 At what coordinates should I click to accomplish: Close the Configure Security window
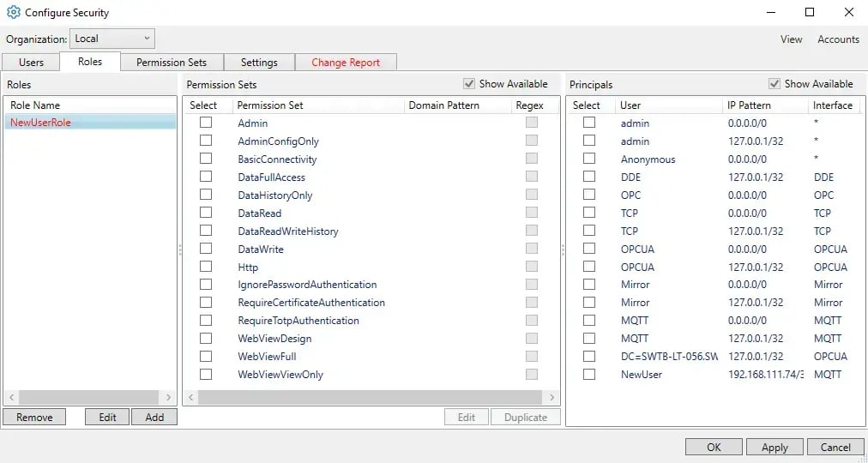coord(848,12)
